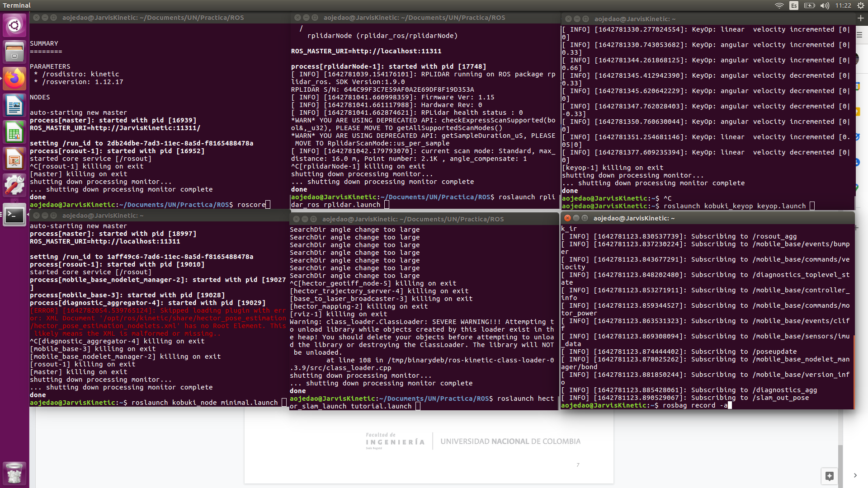
Task: Click the volume icon in the panel
Action: pos(825,5)
